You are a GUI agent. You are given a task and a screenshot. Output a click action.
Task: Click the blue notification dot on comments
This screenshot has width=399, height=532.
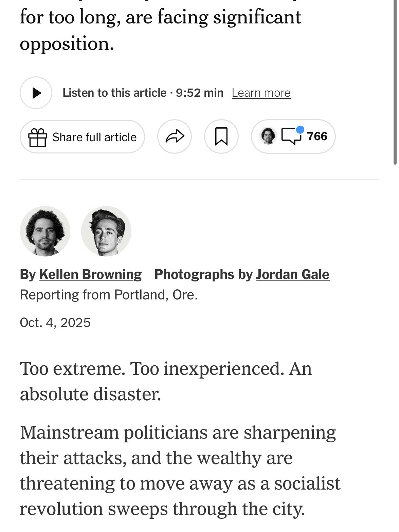(x=300, y=130)
